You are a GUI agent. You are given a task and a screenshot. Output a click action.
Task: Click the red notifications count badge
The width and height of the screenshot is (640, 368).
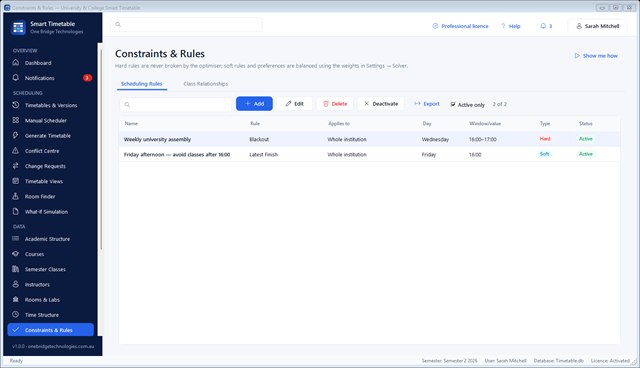pos(87,78)
